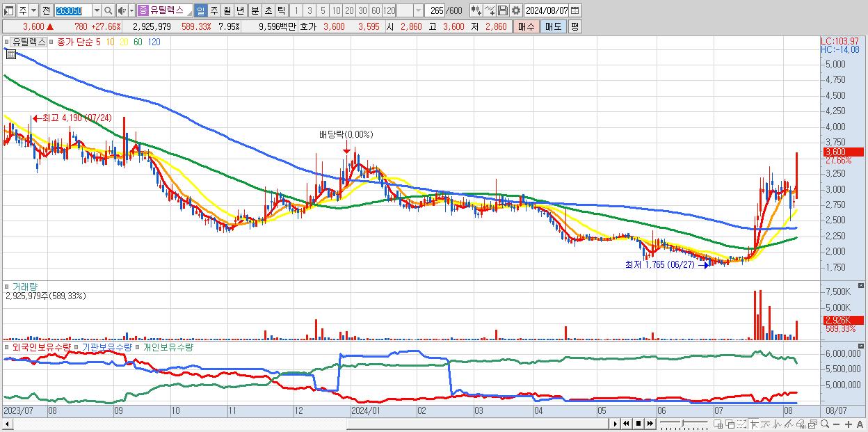Select interval 10 in the number row
The image size is (868, 432).
[x=336, y=10]
